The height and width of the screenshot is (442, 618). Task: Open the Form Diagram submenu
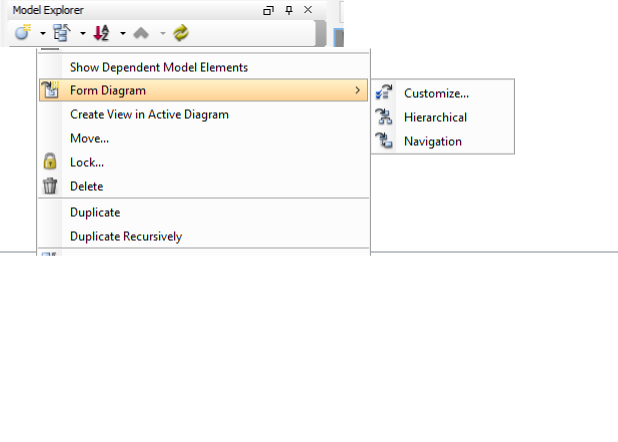pos(204,90)
